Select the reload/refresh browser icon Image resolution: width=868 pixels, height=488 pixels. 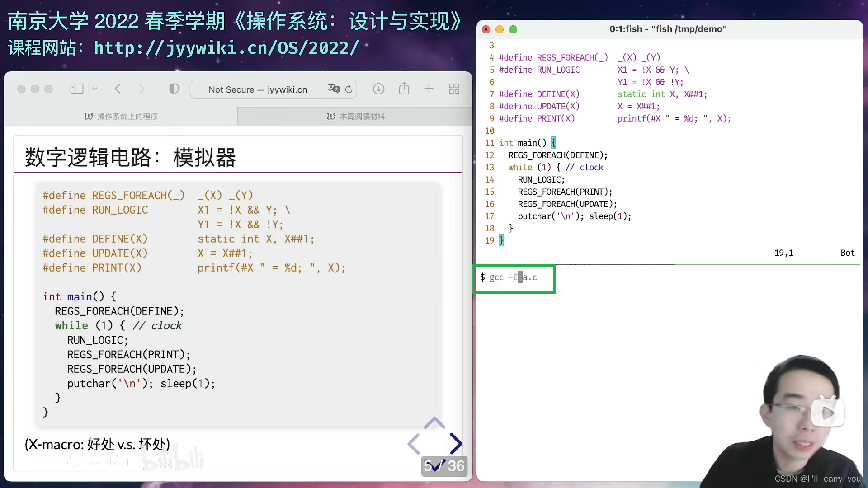click(x=349, y=89)
